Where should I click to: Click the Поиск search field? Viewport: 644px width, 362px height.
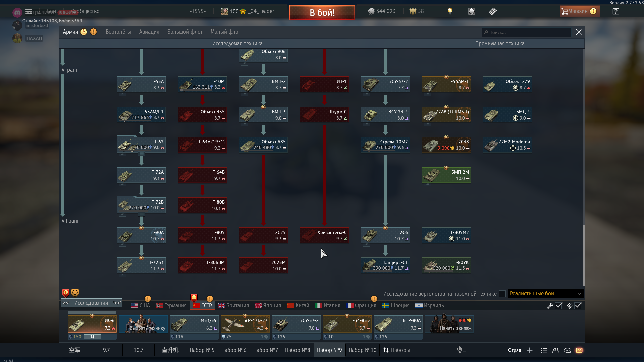(x=527, y=32)
